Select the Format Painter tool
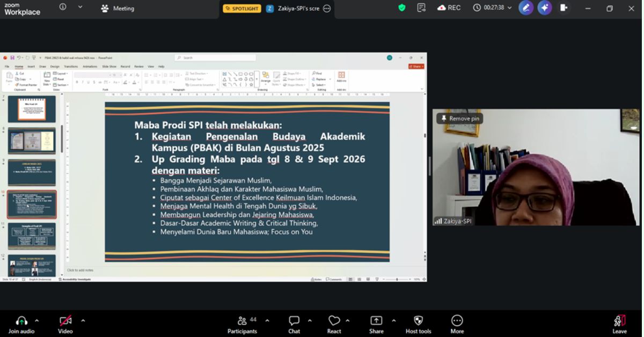644x337 pixels. [x=26, y=84]
